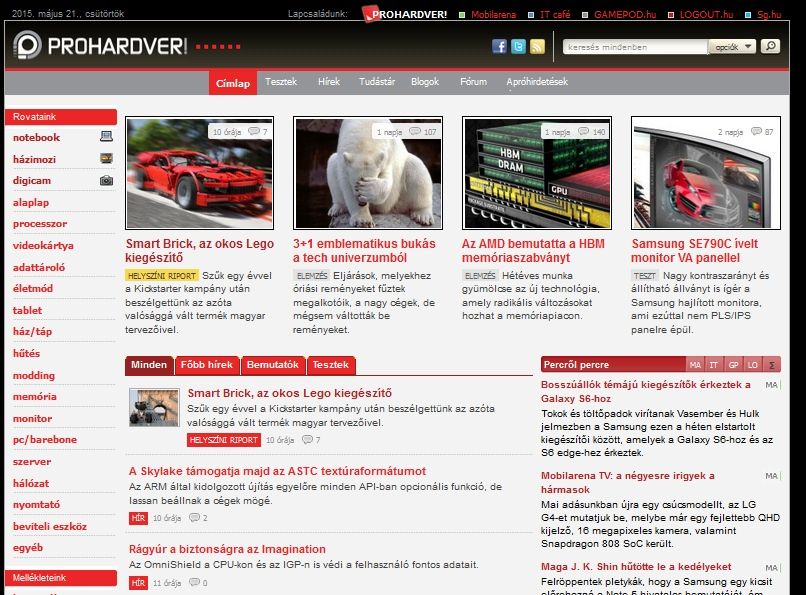Switch to the Tesztek news tab
This screenshot has height=595, width=806.
tap(331, 365)
